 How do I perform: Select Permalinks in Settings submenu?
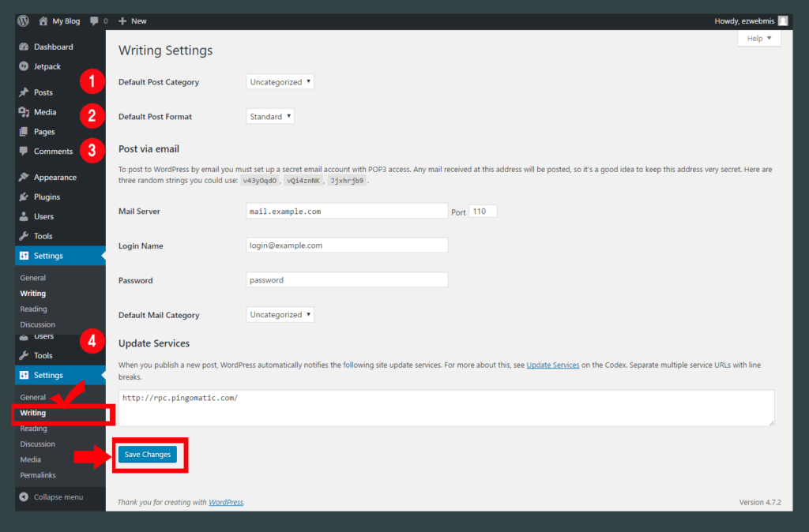coord(38,475)
